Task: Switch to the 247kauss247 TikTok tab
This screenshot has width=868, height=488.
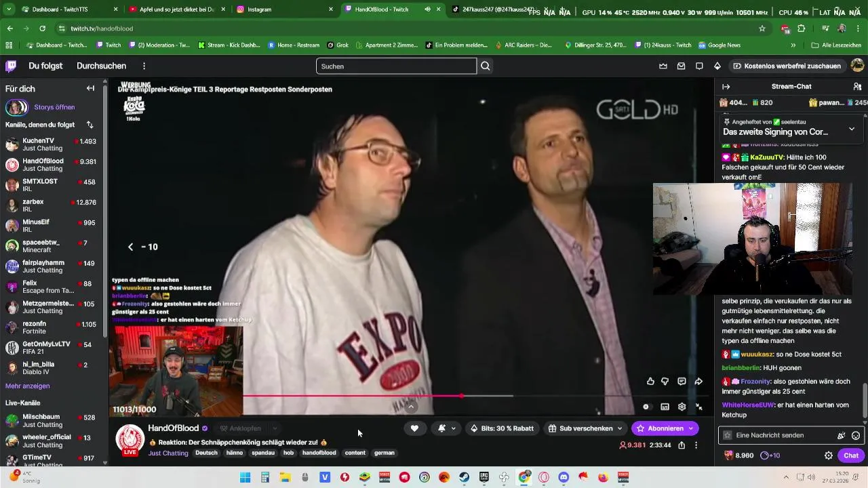Action: (498, 9)
